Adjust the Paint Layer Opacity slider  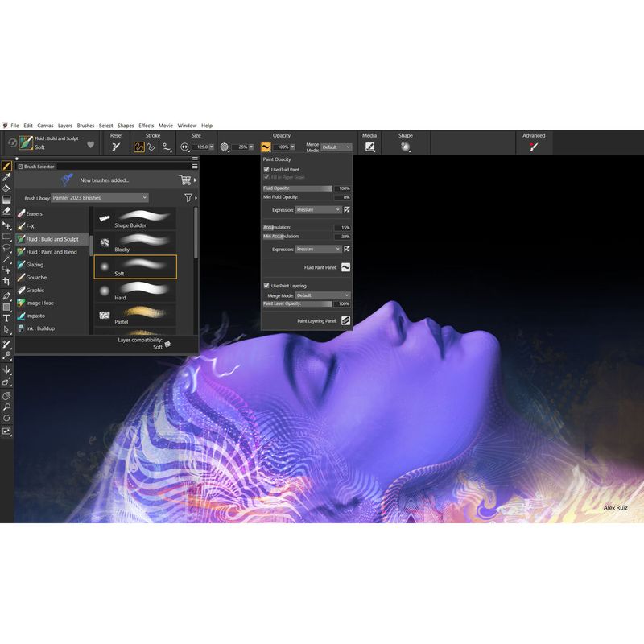pos(297,303)
